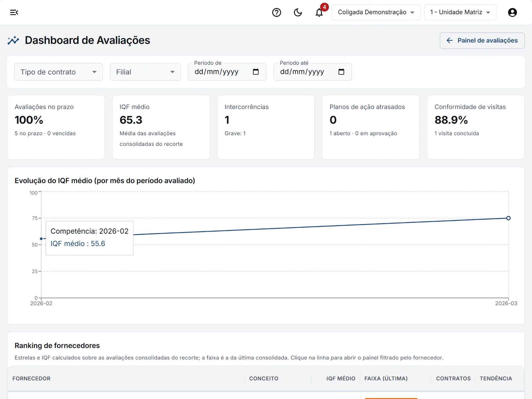
Task: Sort by FAIXA (ÚLTIMA) column header
Action: 386,378
